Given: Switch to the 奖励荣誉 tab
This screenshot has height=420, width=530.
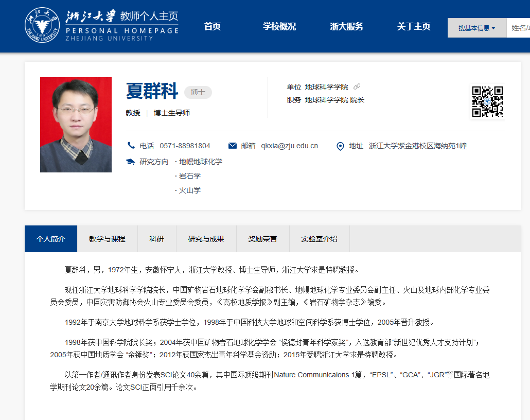Looking at the screenshot, I should (262, 239).
